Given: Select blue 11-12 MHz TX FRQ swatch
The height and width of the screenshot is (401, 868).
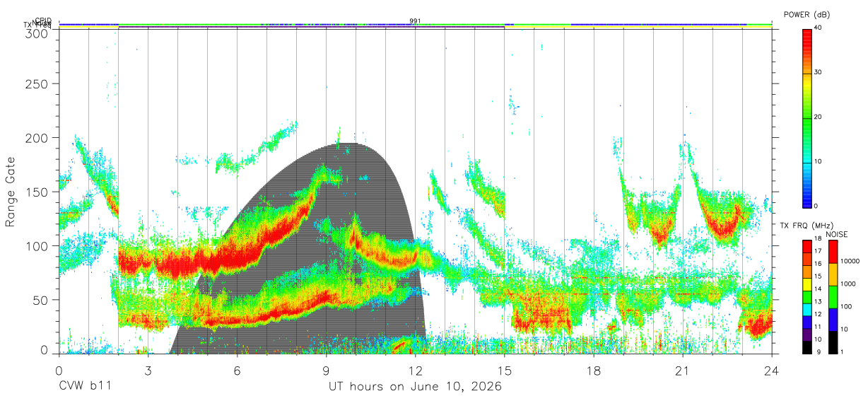Looking at the screenshot, I should point(807,322).
